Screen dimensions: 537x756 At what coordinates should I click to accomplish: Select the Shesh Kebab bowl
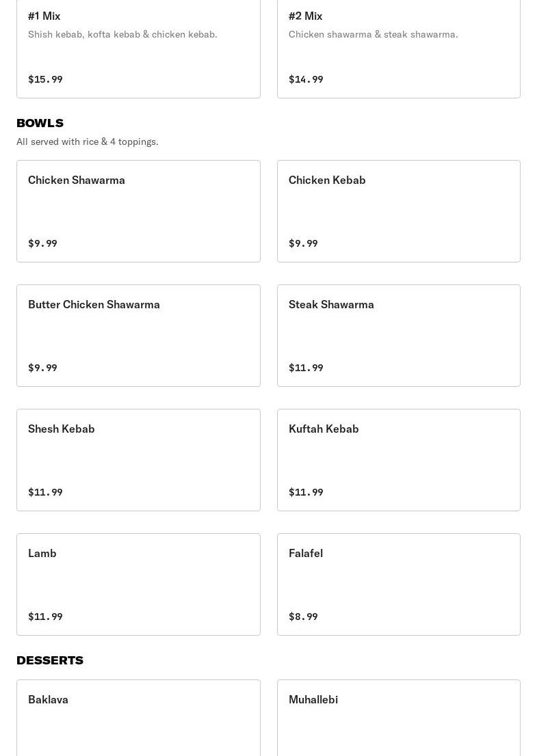138,459
